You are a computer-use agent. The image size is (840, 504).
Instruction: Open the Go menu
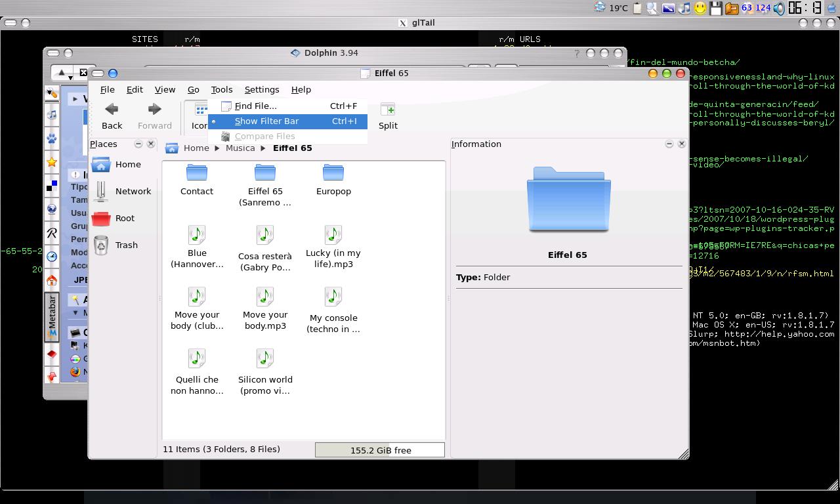pyautogui.click(x=193, y=89)
